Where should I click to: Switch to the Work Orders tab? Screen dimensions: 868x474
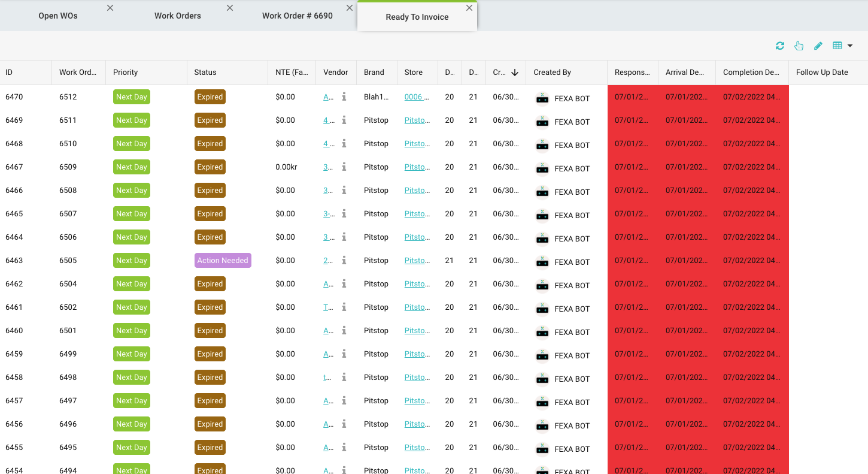coord(178,16)
